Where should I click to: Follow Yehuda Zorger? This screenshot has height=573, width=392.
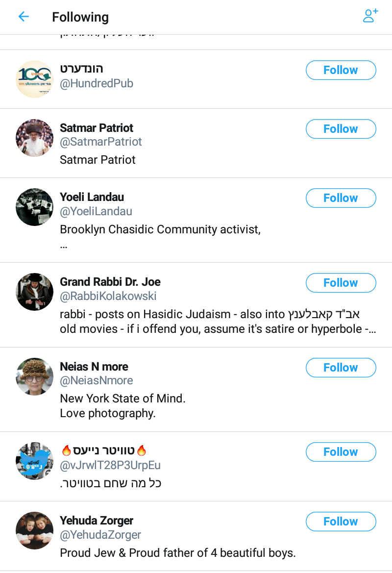[x=341, y=522]
